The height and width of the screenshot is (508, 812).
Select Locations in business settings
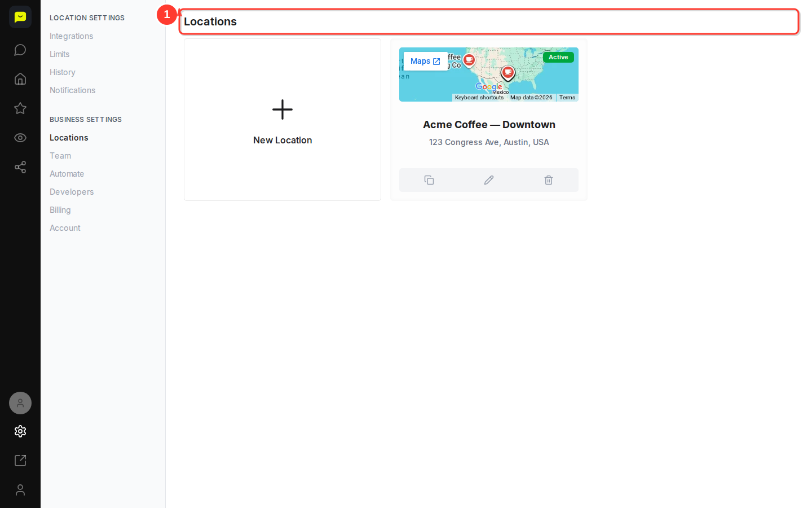tap(69, 138)
